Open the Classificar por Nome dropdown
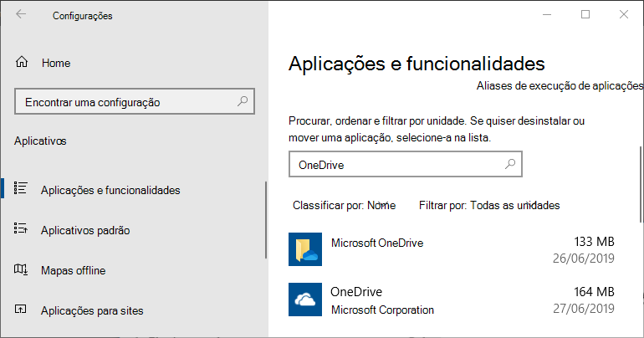Viewport: 644px width, 338px height. 345,205
